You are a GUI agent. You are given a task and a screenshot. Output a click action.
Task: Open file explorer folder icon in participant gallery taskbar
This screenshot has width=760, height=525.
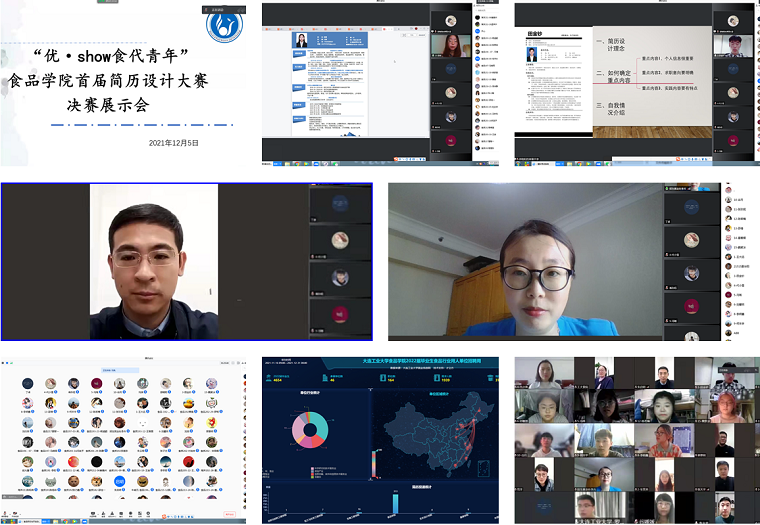click(55, 521)
